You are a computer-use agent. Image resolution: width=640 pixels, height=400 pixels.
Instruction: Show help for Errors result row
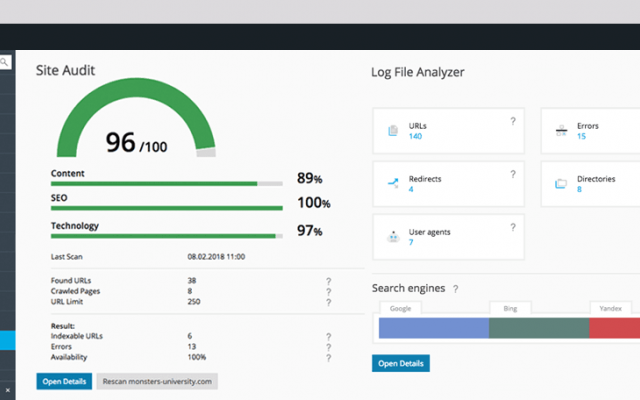pos(329,347)
